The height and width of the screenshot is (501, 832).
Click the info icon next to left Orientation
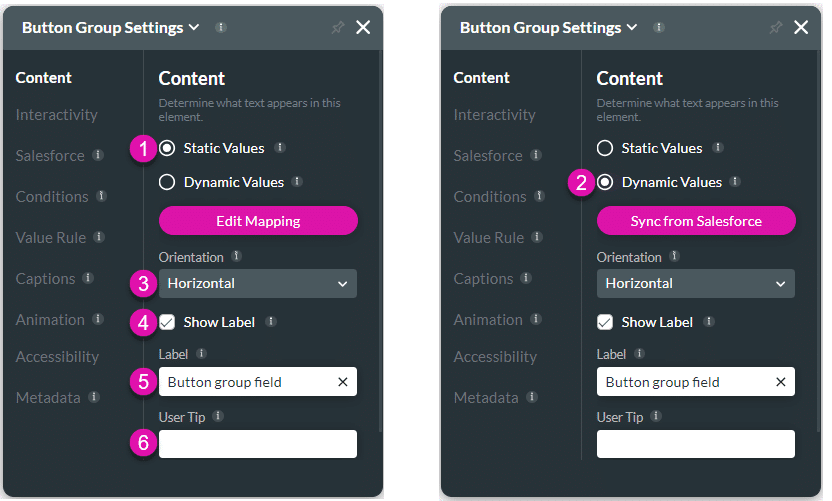(236, 257)
